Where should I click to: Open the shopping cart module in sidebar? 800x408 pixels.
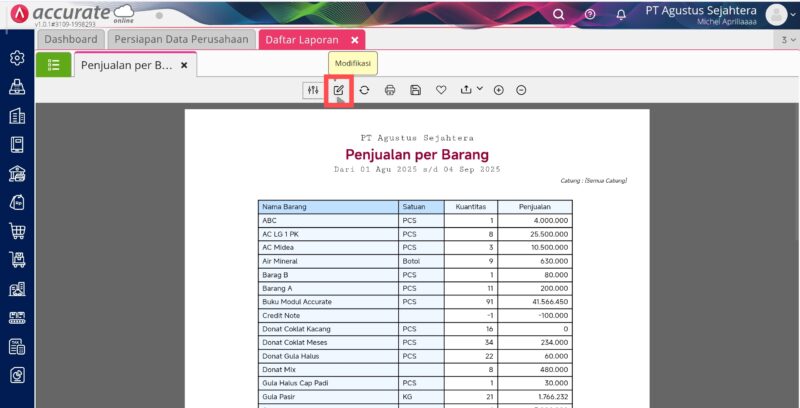click(x=17, y=232)
